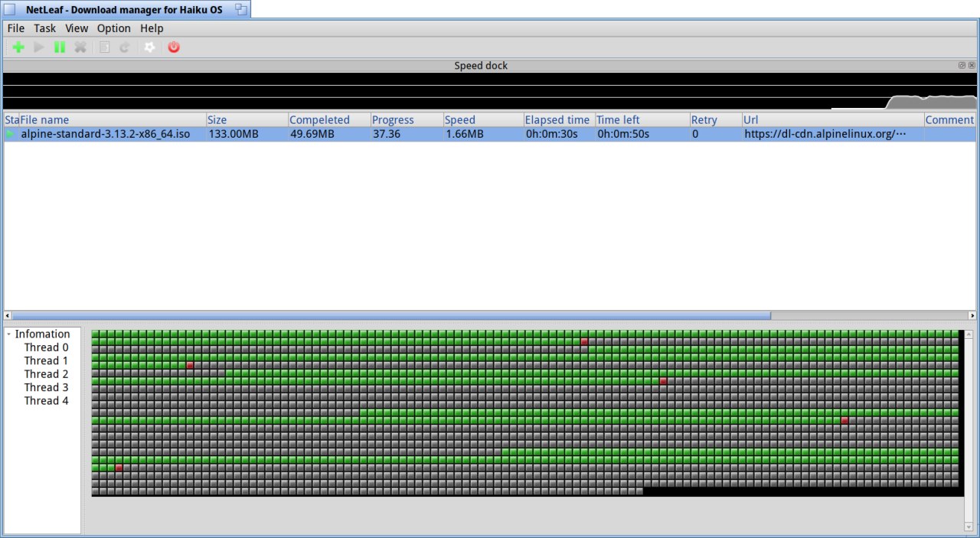The image size is (980, 538).
Task: Open the File menu
Action: click(16, 28)
